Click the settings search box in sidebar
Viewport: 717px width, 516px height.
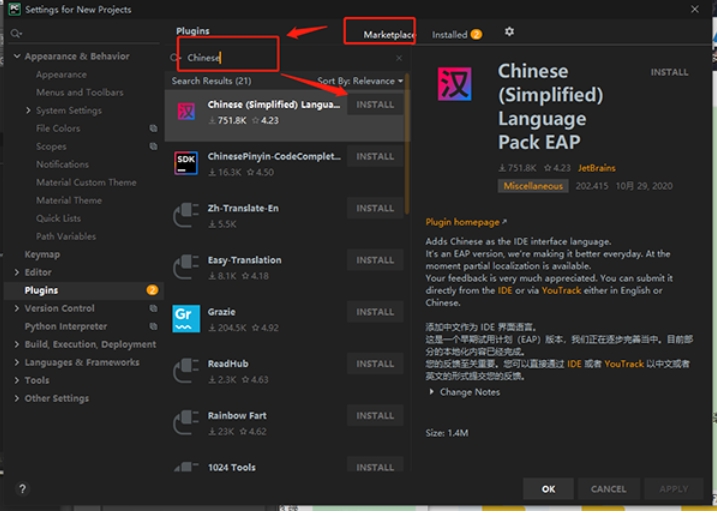pyautogui.click(x=84, y=33)
